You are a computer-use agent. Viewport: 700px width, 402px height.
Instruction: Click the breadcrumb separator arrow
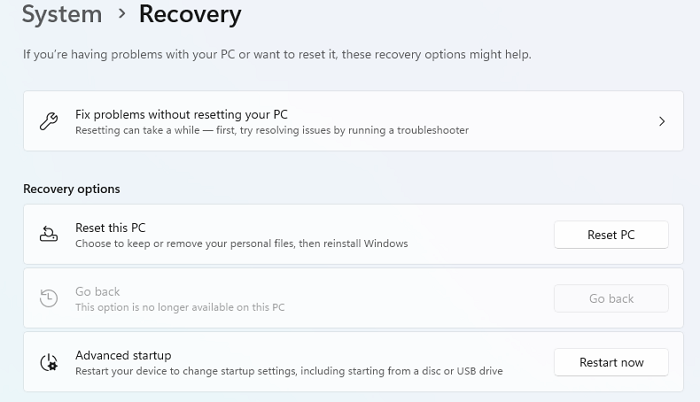pyautogui.click(x=120, y=16)
